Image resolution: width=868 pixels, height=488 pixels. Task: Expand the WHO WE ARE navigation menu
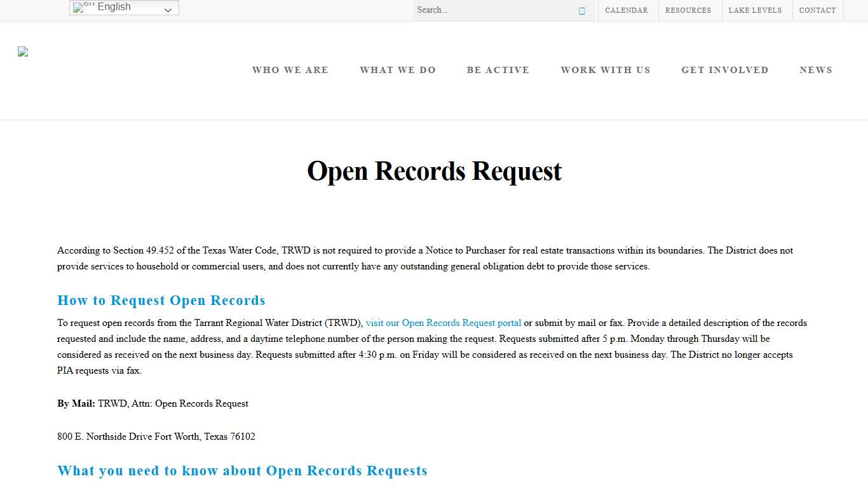290,70
